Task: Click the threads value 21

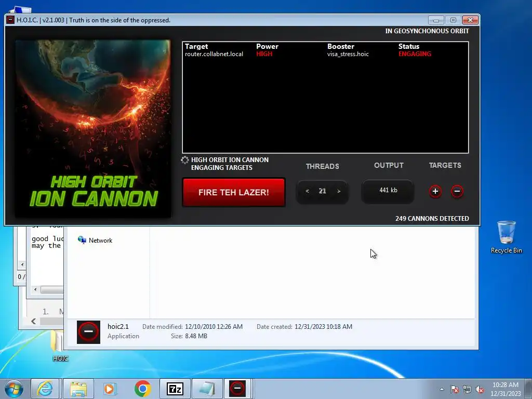Action: pyautogui.click(x=322, y=191)
